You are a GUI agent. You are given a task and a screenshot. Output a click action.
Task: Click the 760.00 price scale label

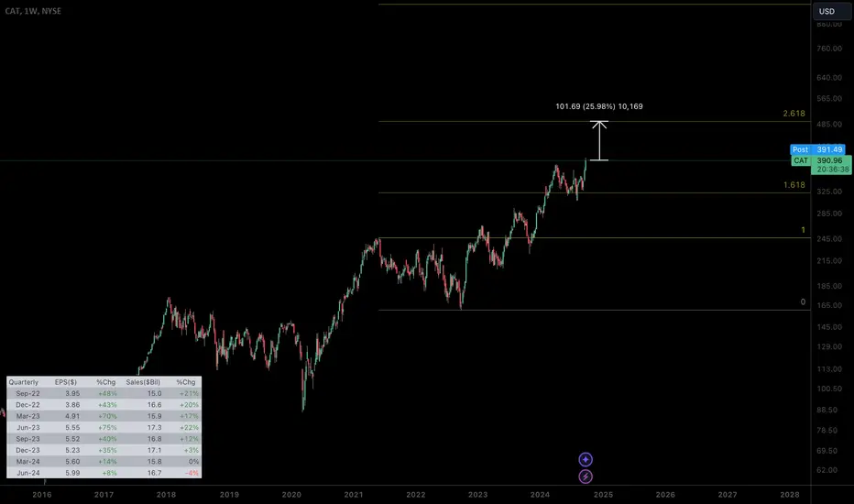(829, 49)
